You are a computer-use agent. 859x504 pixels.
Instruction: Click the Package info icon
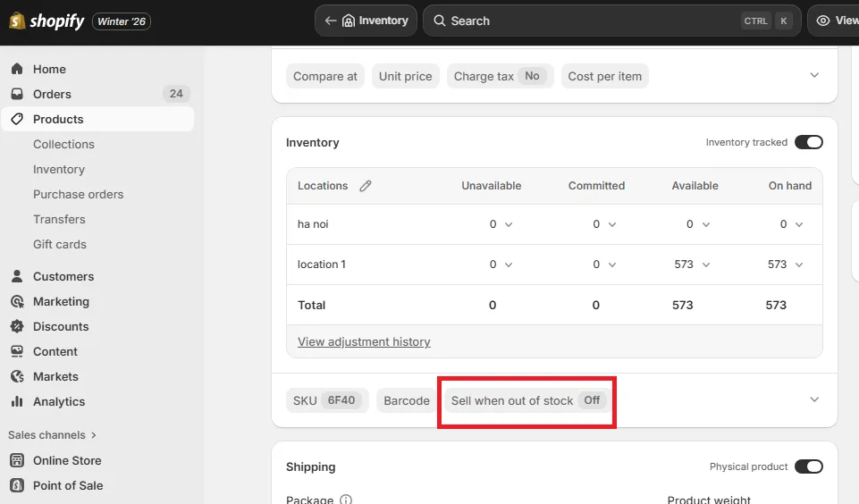click(x=346, y=500)
